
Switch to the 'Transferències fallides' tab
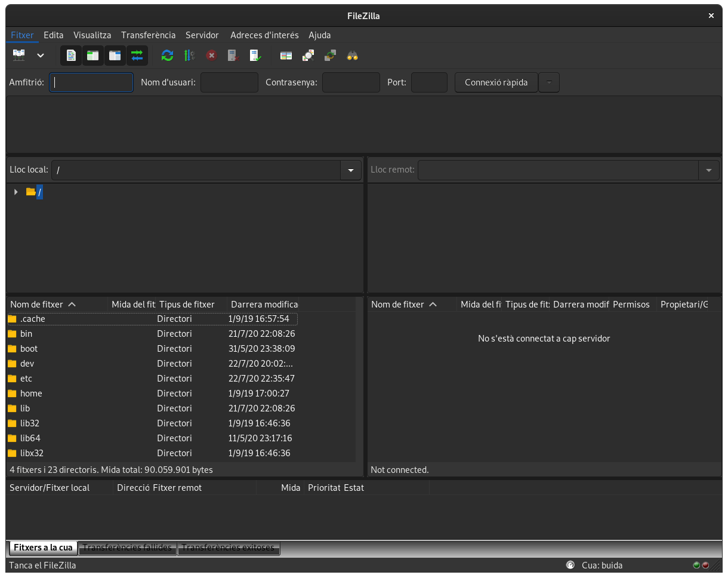[x=128, y=548]
